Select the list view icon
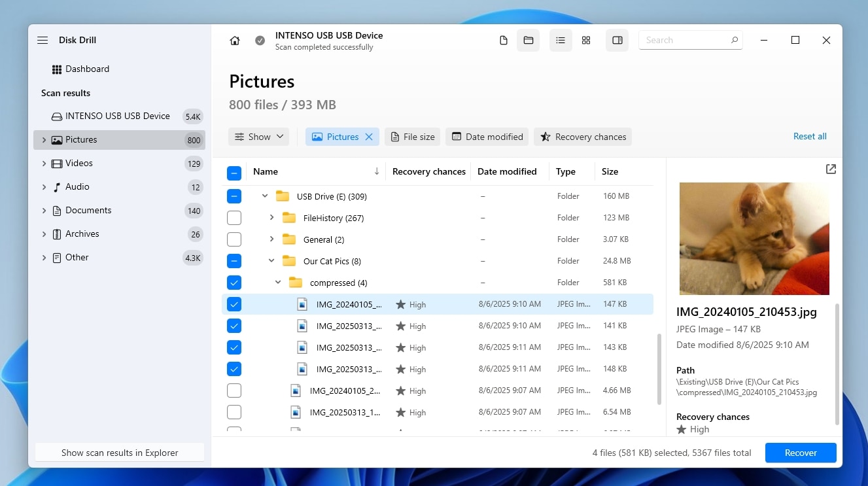This screenshot has height=486, width=868. pos(560,40)
